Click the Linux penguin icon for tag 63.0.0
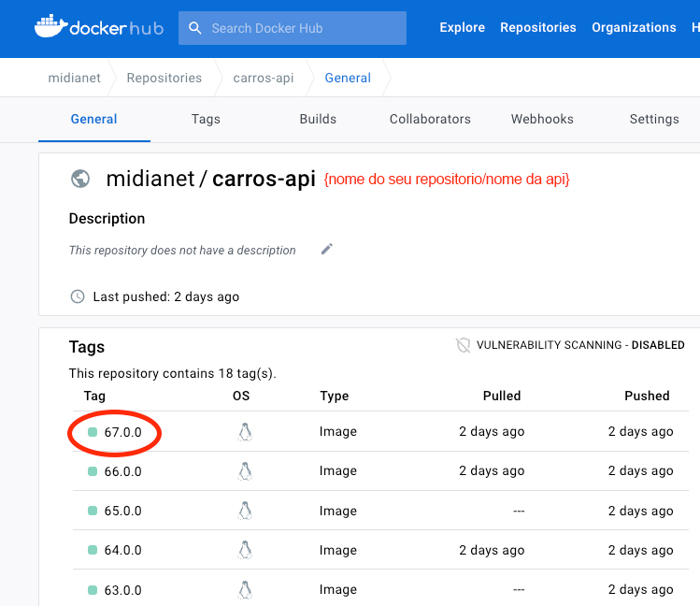 click(x=245, y=589)
